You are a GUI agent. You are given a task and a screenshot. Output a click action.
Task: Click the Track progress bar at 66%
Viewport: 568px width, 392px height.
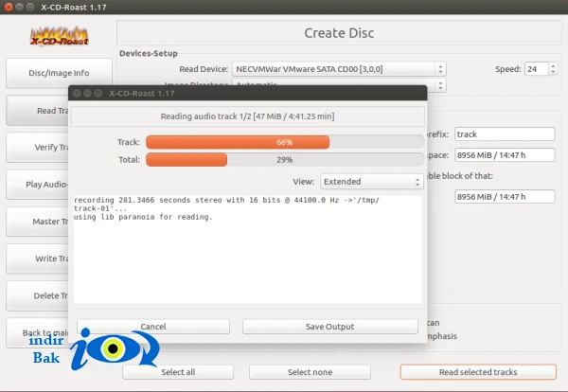point(285,142)
